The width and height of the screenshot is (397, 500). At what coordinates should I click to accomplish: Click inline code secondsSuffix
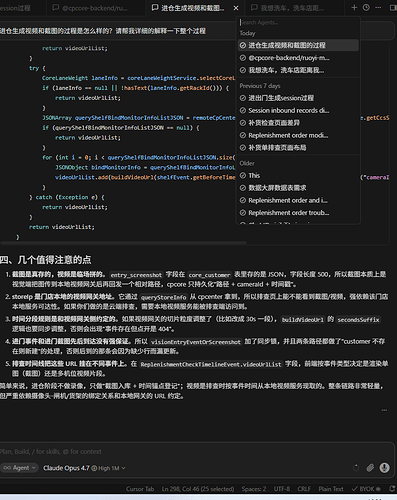[x=358, y=320]
